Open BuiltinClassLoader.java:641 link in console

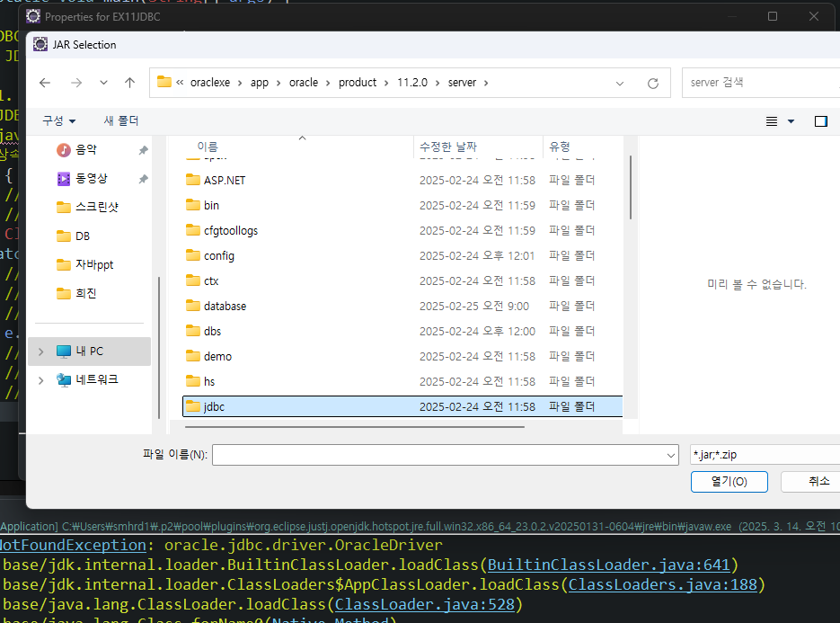(608, 565)
